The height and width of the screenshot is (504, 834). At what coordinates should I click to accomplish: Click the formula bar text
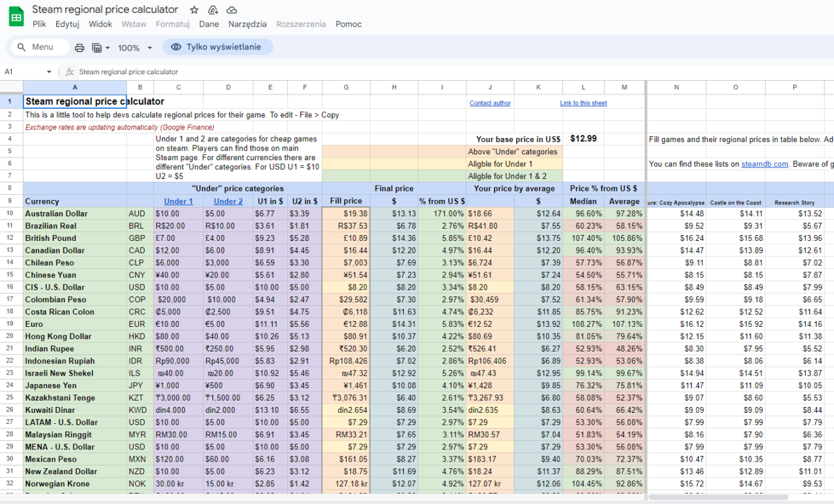[129, 72]
